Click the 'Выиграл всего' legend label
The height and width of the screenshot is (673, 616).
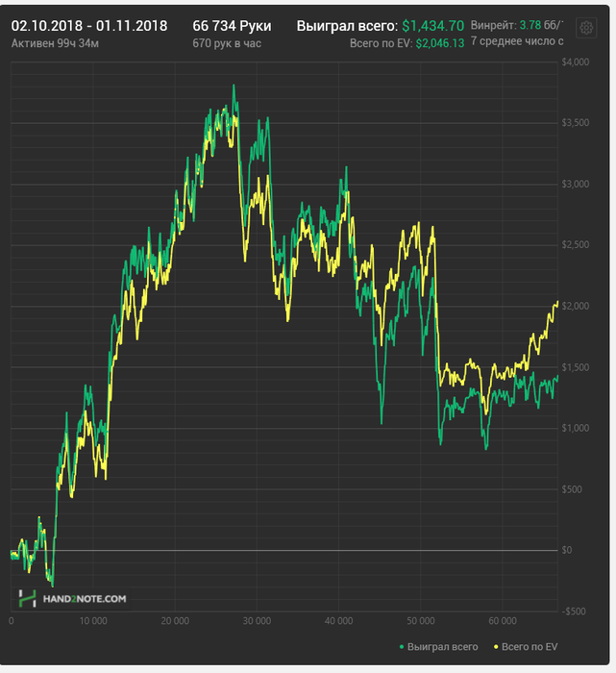[x=442, y=647]
